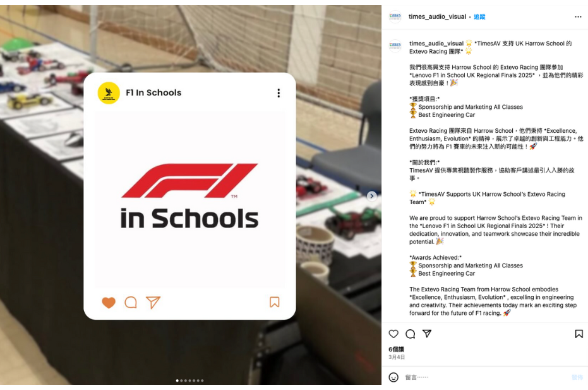Click the caption author avatar
This screenshot has height=390, width=588.
[x=395, y=46]
